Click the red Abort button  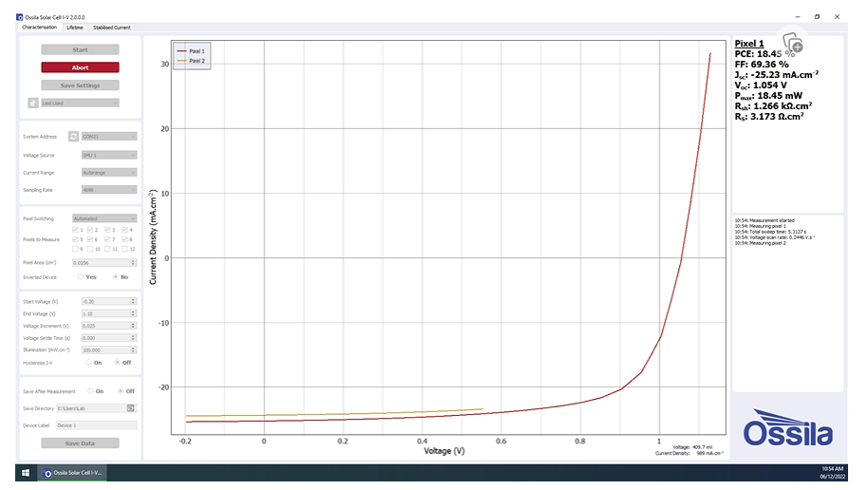click(x=81, y=67)
